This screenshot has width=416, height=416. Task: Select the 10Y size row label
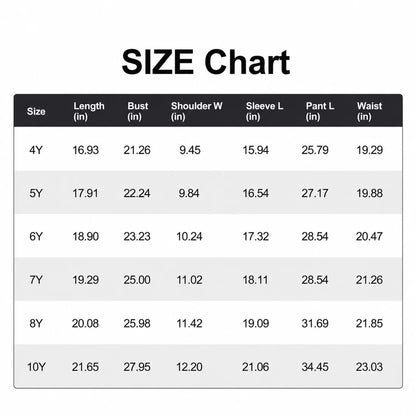click(36, 367)
